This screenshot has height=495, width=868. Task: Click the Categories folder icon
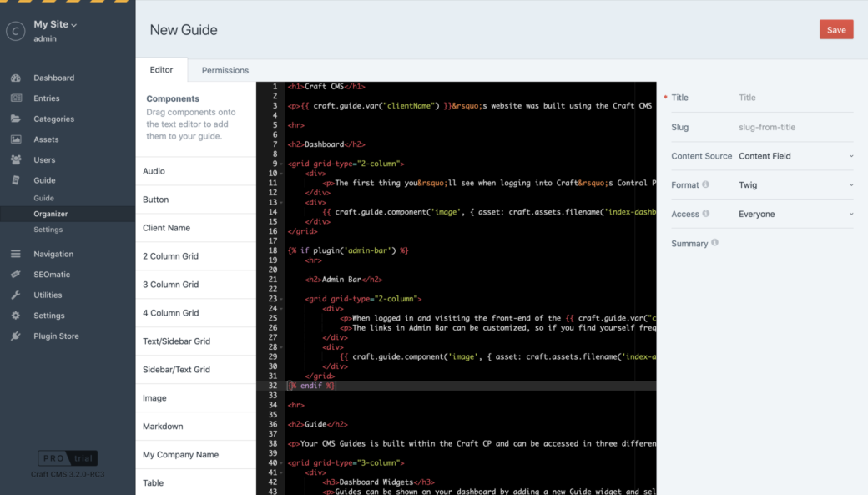pyautogui.click(x=16, y=119)
